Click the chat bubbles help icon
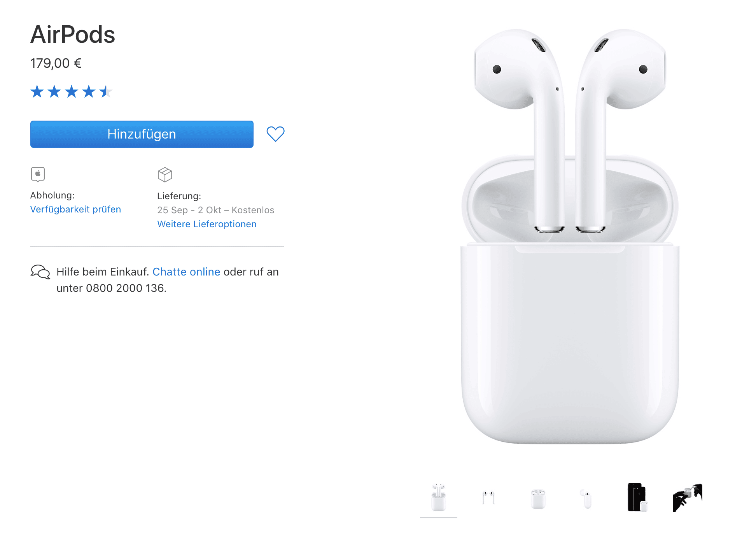This screenshot has width=756, height=544. click(x=40, y=272)
